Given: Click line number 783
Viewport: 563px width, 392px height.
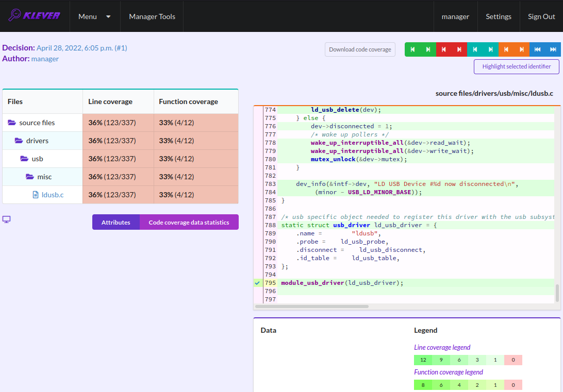Looking at the screenshot, I should pyautogui.click(x=270, y=184).
